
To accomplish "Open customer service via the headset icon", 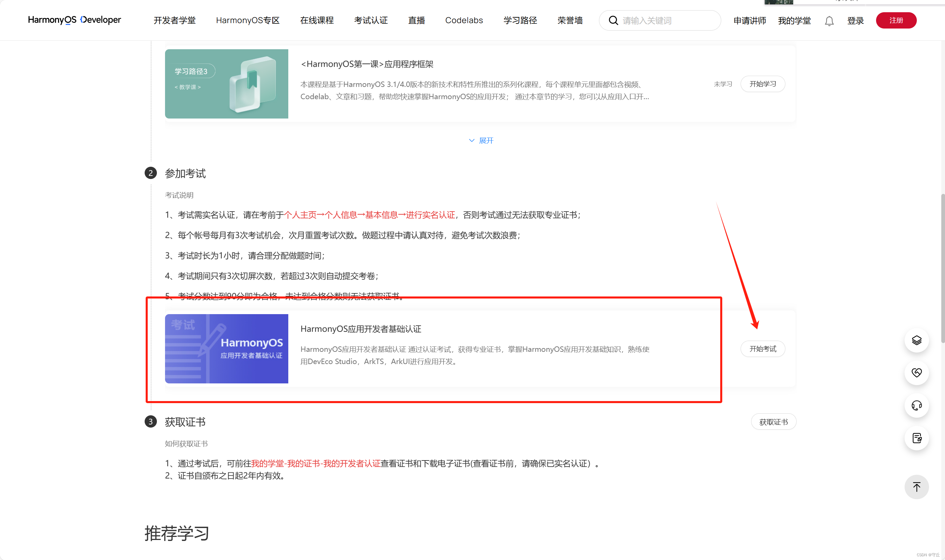I will click(916, 406).
